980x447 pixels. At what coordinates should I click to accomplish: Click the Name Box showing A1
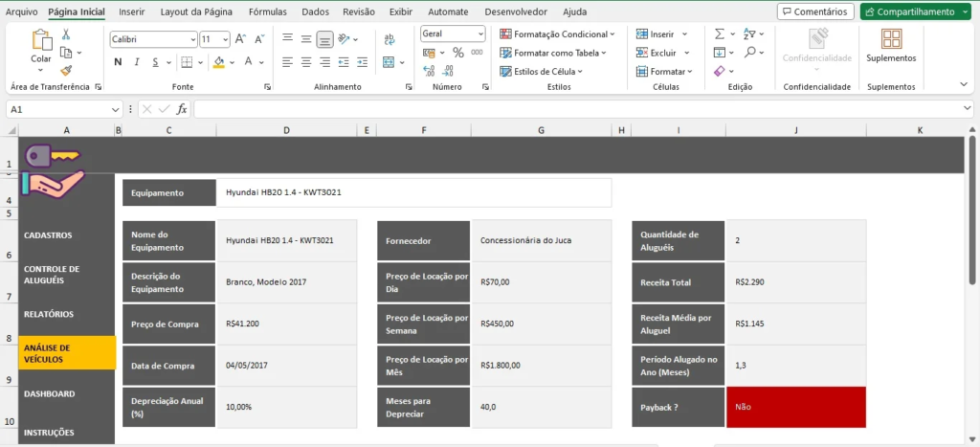point(57,109)
